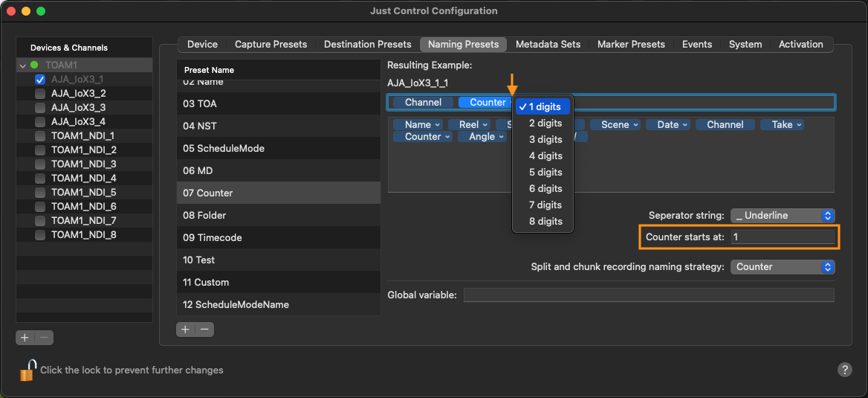868x398 pixels.
Task: Select preset 11 Custom
Action: 279,282
